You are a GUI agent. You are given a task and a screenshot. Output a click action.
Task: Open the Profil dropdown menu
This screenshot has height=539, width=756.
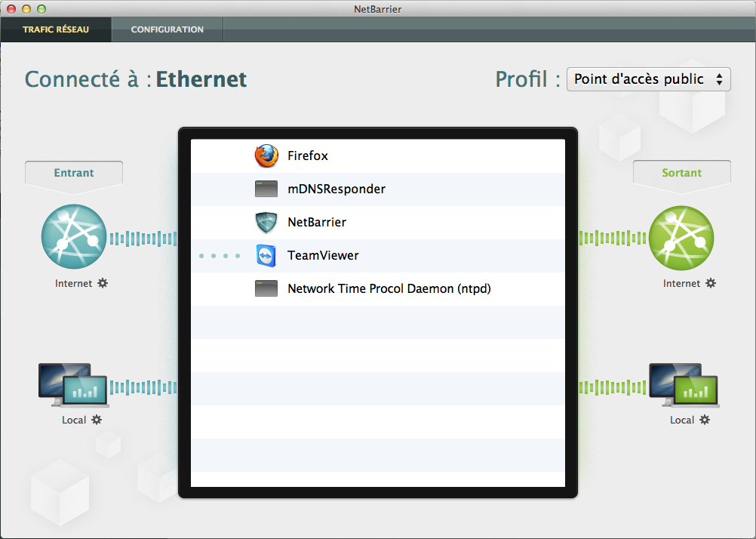pyautogui.click(x=648, y=79)
